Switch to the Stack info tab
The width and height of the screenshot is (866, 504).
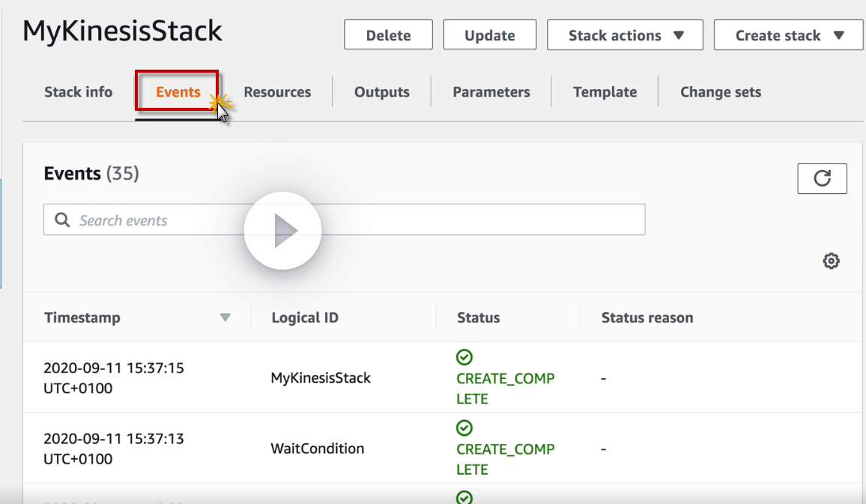pos(78,92)
